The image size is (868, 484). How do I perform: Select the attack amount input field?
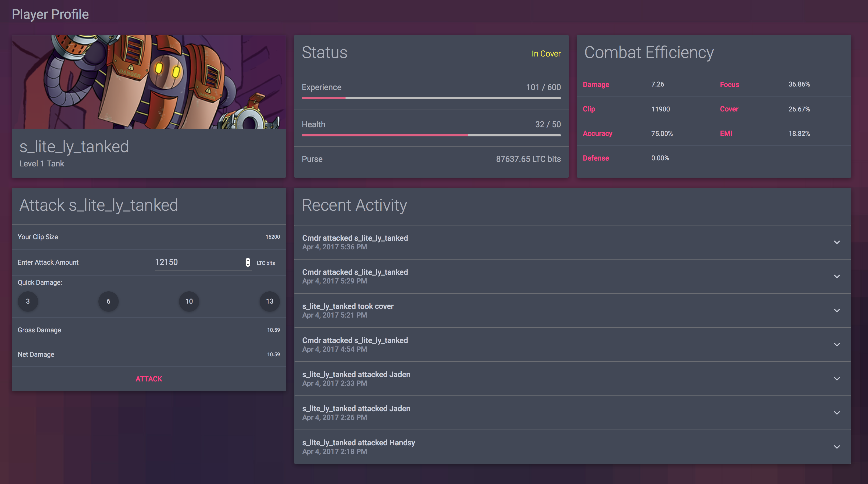(x=196, y=262)
